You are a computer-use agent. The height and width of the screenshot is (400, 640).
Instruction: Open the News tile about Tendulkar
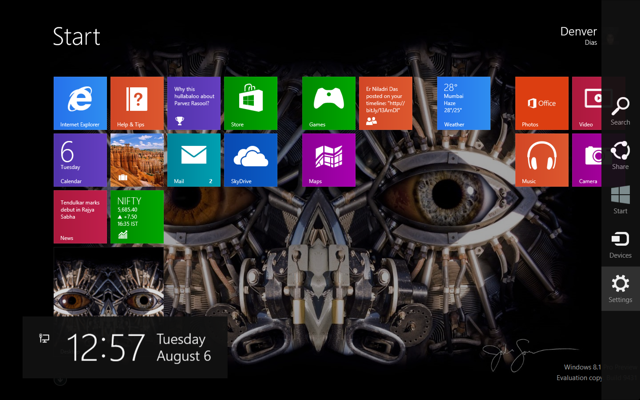(x=79, y=217)
